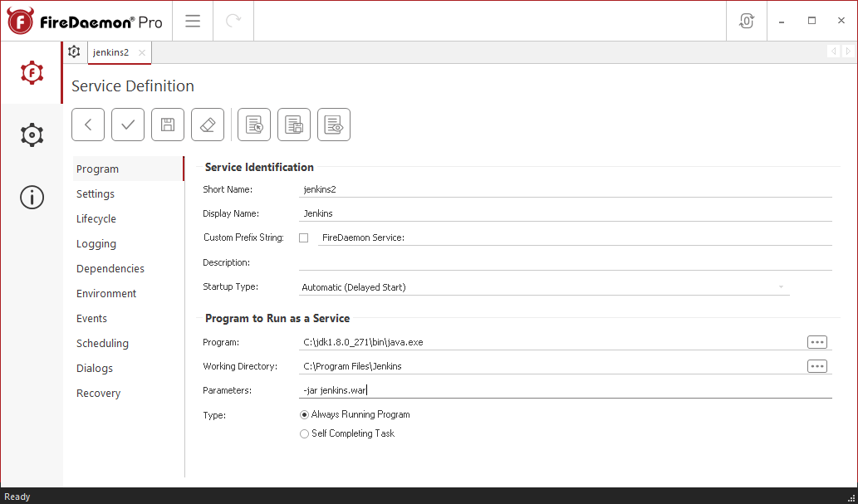858x504 pixels.
Task: Apply changes with the checkmark button
Action: (x=128, y=125)
